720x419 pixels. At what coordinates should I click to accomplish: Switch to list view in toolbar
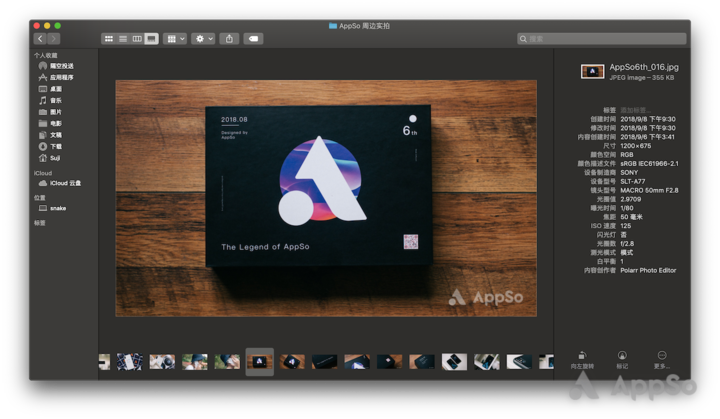click(x=123, y=39)
